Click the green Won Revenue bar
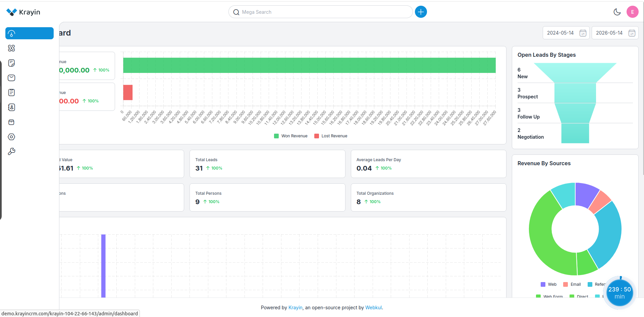 tap(309, 65)
